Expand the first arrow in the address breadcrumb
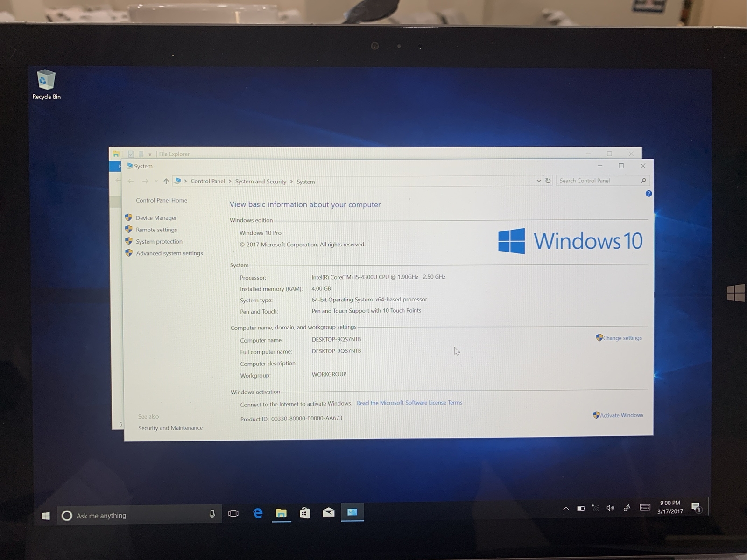Viewport: 747px width, 560px height. (x=185, y=181)
